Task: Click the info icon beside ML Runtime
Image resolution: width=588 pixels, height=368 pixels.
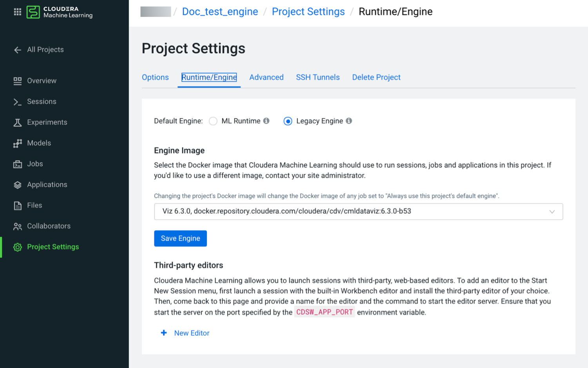Action: tap(266, 121)
